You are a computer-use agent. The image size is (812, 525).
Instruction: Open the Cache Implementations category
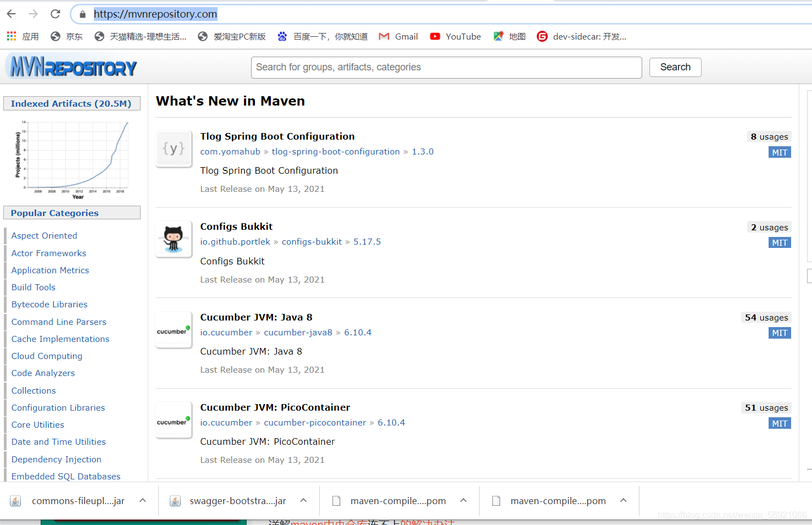[60, 339]
